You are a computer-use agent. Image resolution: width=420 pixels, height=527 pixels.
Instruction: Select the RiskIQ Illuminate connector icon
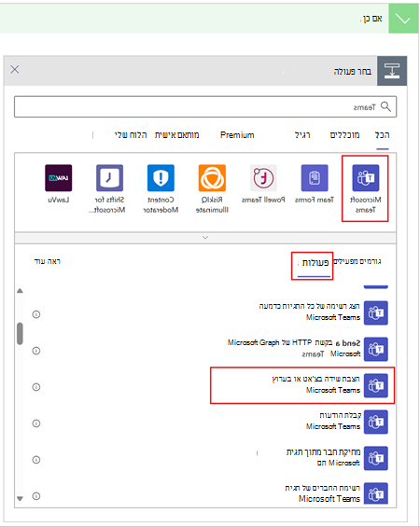[x=212, y=178]
